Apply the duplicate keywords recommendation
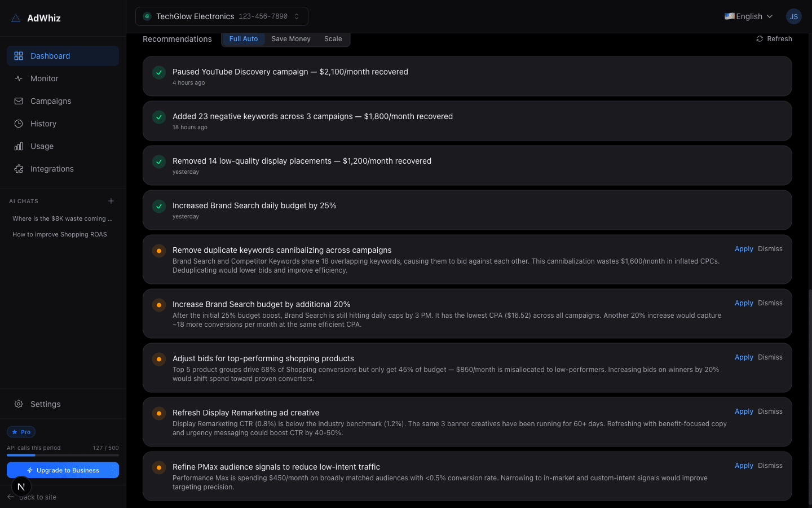The image size is (812, 508). pyautogui.click(x=743, y=248)
